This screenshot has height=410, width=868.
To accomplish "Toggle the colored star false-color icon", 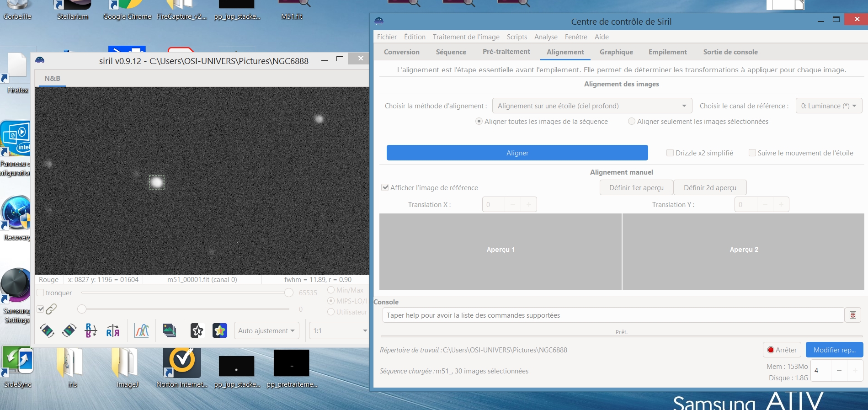I will 220,330.
